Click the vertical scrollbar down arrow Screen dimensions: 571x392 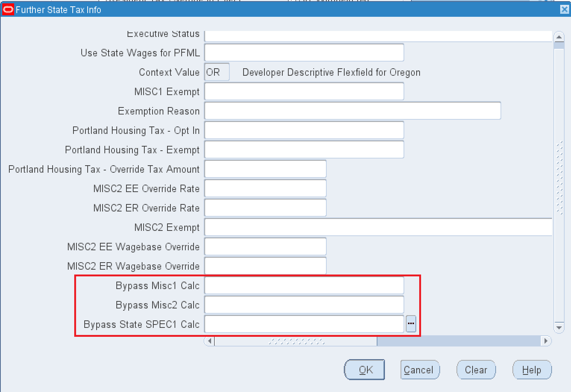pyautogui.click(x=559, y=327)
